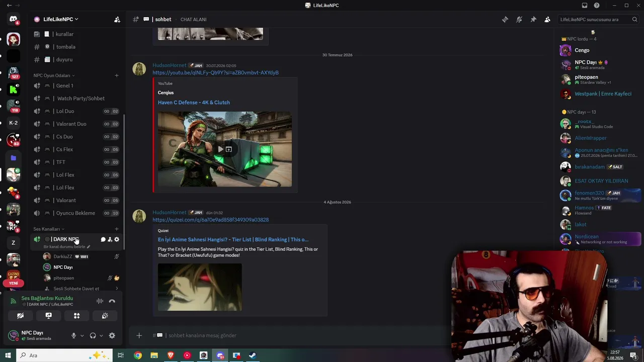Viewport: 644px width, 362px height.
Task: Launch Steam from taskbar
Action: 253,355
